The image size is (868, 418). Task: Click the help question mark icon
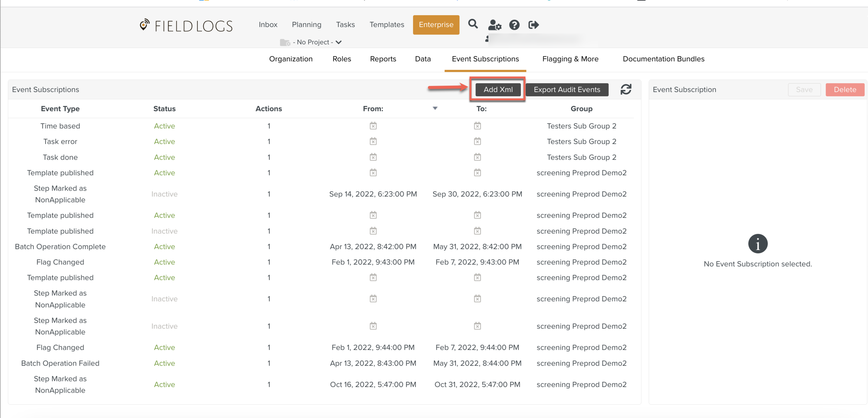tap(514, 25)
